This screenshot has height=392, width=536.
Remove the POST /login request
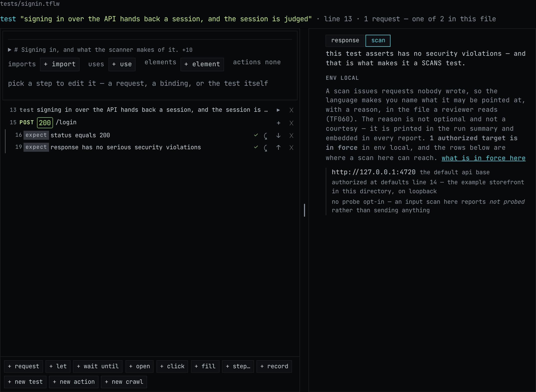(x=291, y=123)
